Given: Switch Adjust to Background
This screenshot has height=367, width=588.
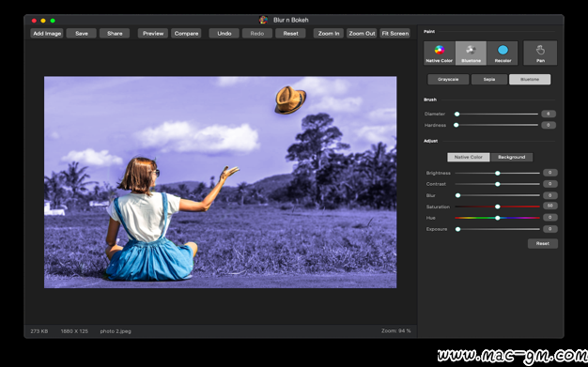Looking at the screenshot, I should (x=512, y=157).
